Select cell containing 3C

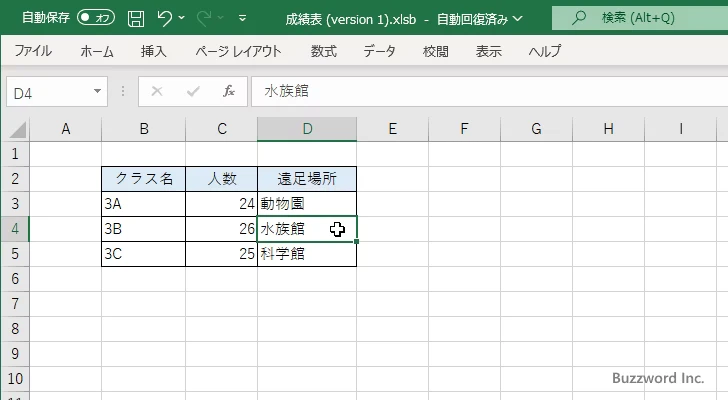pyautogui.click(x=143, y=254)
